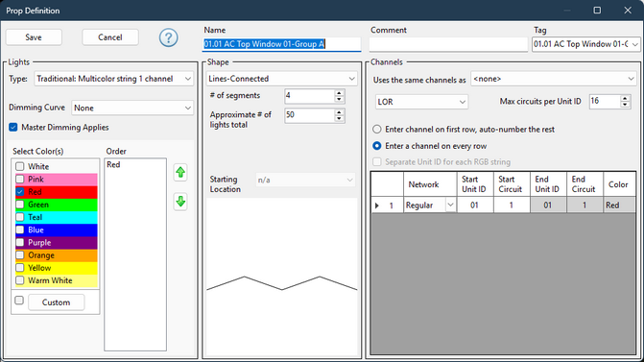Uncheck the Red color checkbox
The width and height of the screenshot is (644, 362).
coord(20,192)
